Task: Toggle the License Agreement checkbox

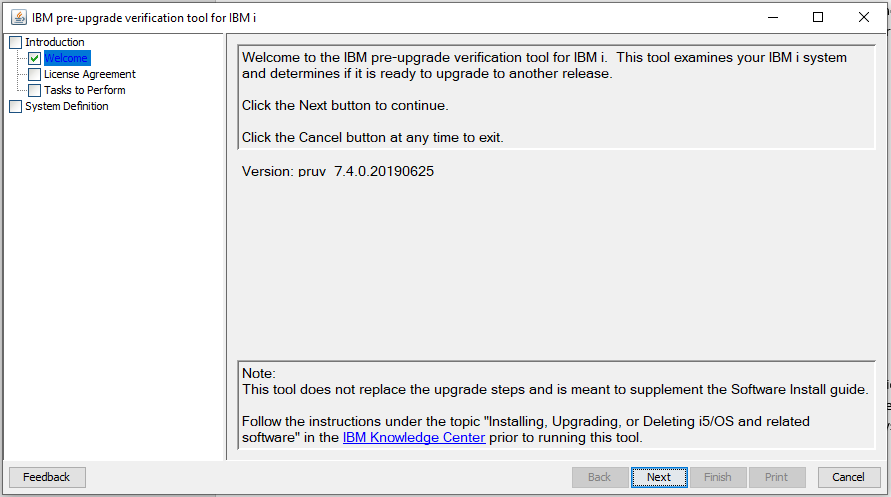Action: [x=35, y=74]
